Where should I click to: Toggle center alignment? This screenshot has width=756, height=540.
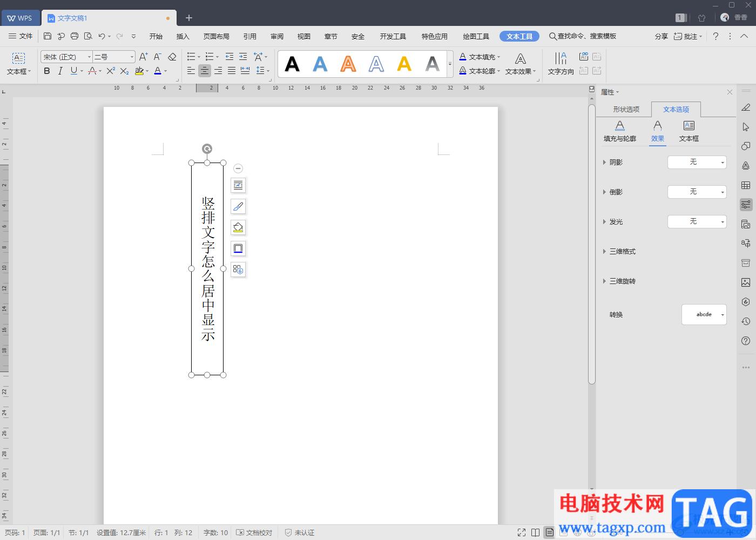pyautogui.click(x=205, y=71)
